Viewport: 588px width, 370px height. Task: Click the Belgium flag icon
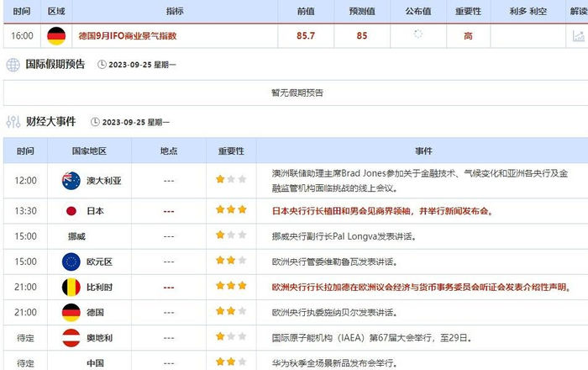coord(71,287)
